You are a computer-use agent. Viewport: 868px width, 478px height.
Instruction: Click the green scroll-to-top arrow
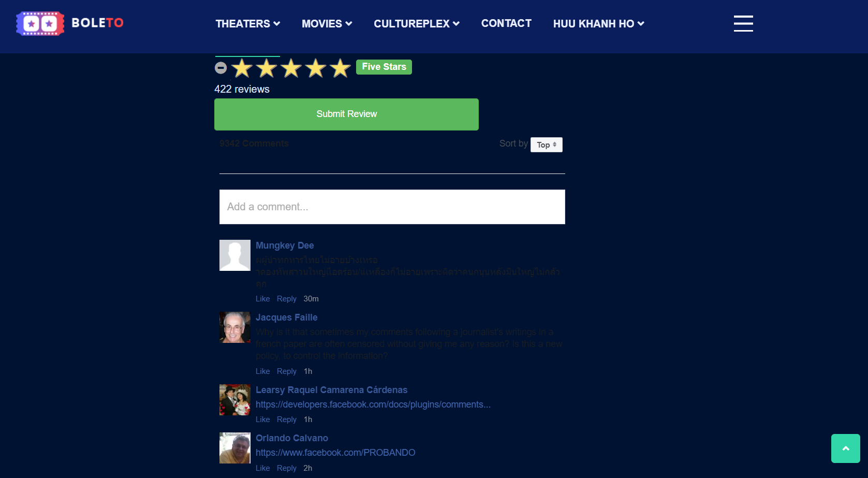(x=845, y=448)
